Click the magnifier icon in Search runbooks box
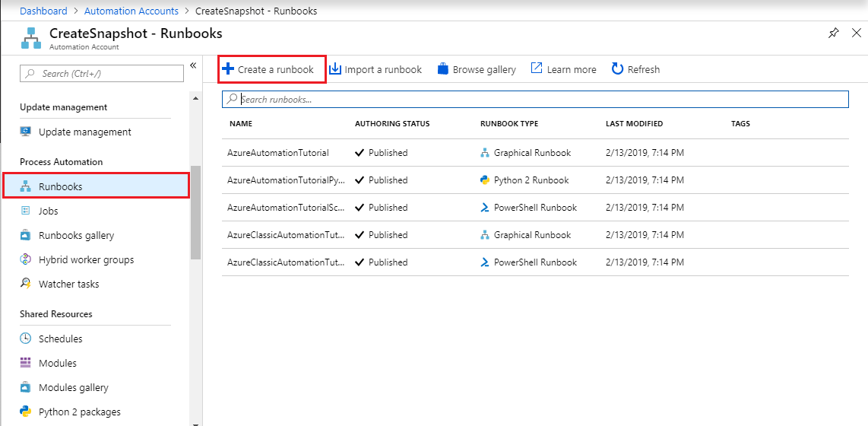The image size is (868, 426). pyautogui.click(x=233, y=99)
